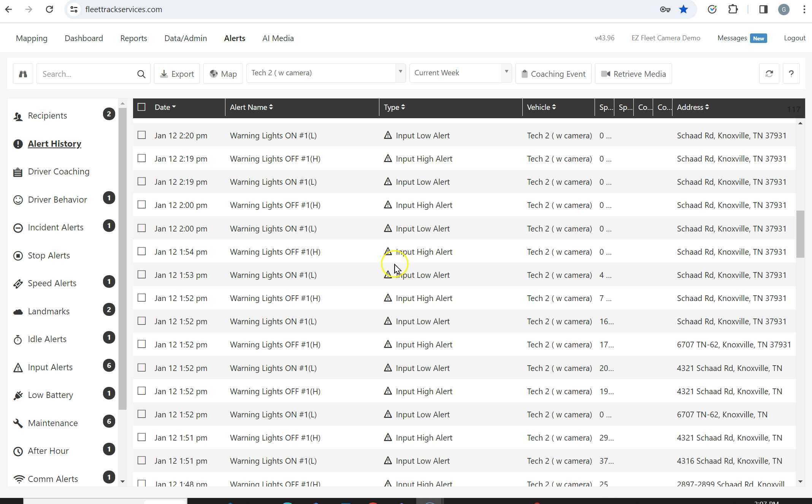The height and width of the screenshot is (504, 812).
Task: Open Maintenance alerts via the wrench icon
Action: coord(18,423)
